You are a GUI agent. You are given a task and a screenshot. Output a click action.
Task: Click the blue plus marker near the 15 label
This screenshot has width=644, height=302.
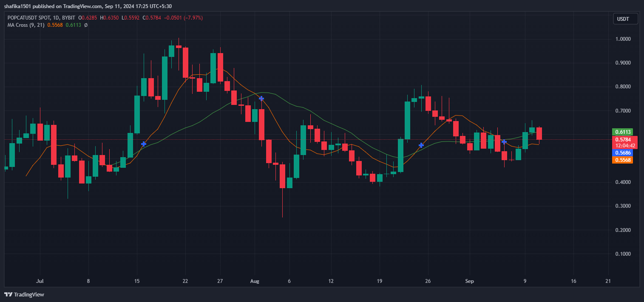[x=143, y=144]
